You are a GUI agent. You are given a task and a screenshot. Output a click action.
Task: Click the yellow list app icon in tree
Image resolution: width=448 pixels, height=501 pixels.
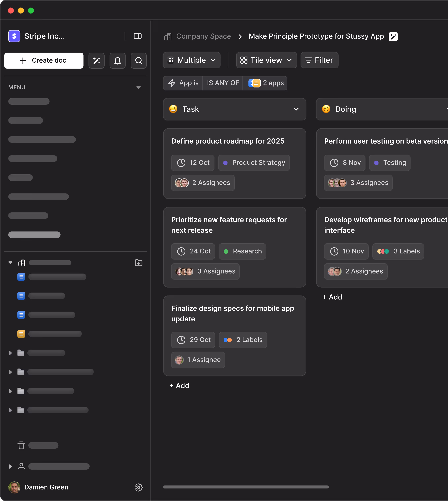tap(21, 334)
